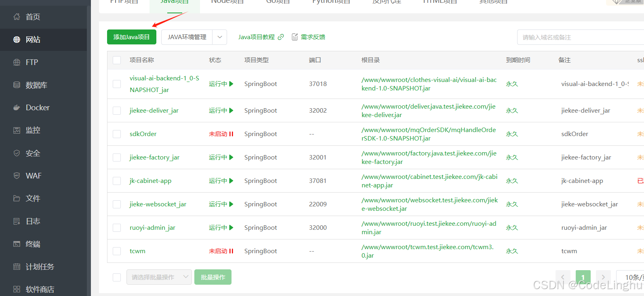Screen dimensions: 644x296
Task: Click the 需求反馈 feedback note icon
Action: (x=295, y=37)
